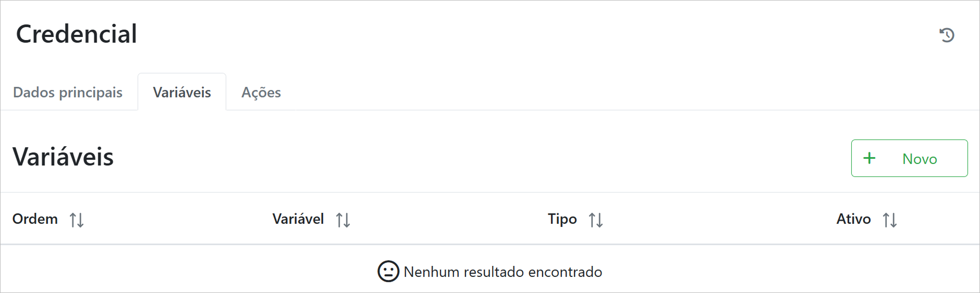980x293 pixels.
Task: Click the Ordem column header label
Action: click(x=35, y=219)
